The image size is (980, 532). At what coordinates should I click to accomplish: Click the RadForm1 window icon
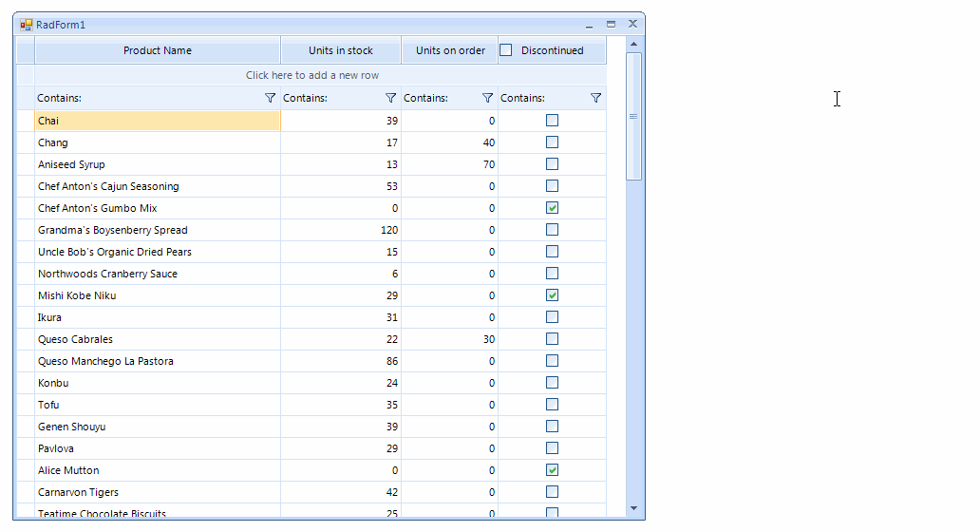coord(26,25)
